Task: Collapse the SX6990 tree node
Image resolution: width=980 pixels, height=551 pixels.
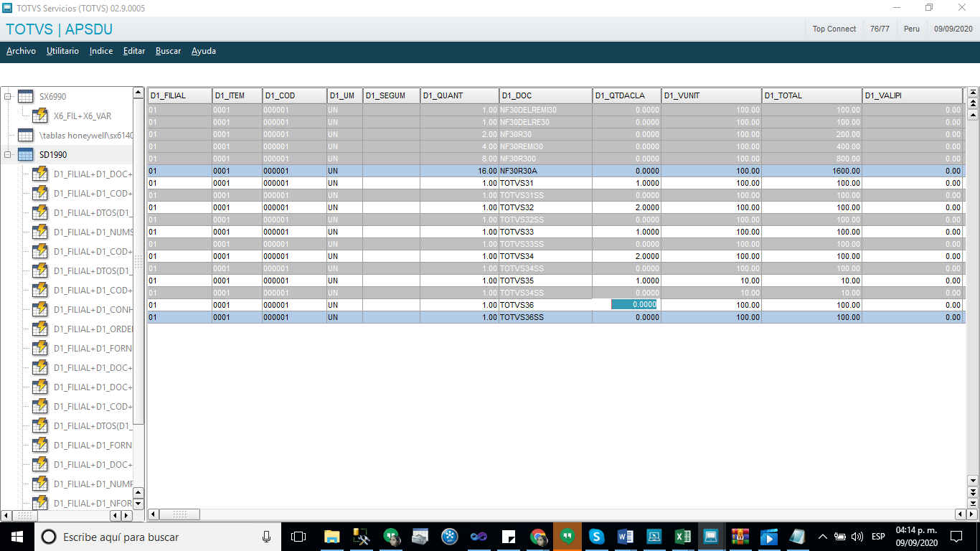Action: (x=8, y=96)
